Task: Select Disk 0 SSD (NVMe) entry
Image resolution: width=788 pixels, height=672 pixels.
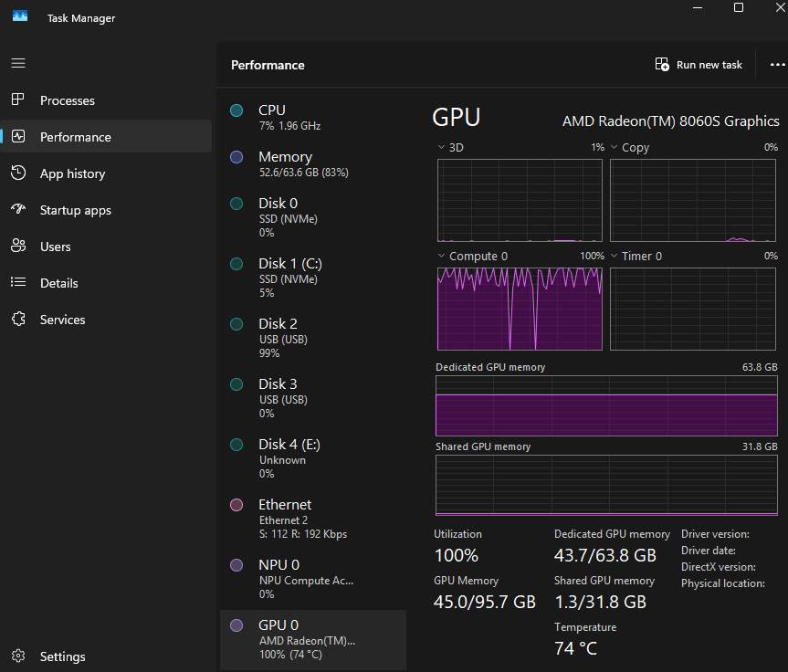Action: click(x=313, y=217)
